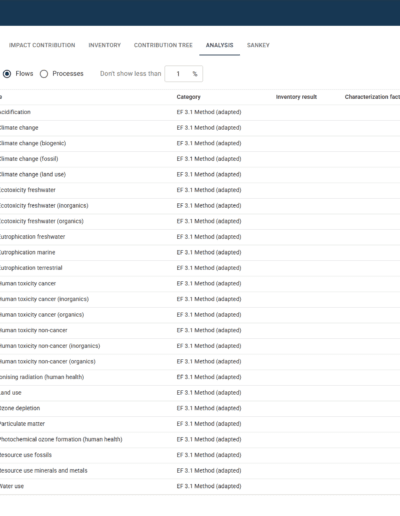Sort by the Inventory result column header
The height and width of the screenshot is (516, 400).
pyautogui.click(x=296, y=97)
